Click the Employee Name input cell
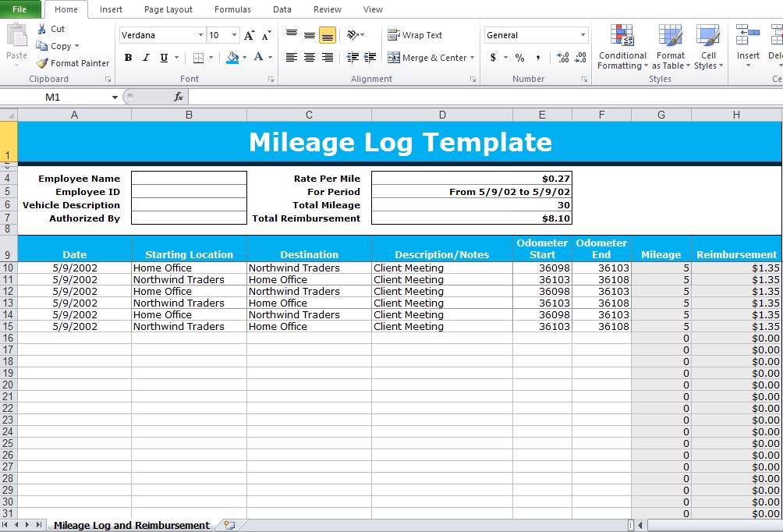 pyautogui.click(x=189, y=179)
